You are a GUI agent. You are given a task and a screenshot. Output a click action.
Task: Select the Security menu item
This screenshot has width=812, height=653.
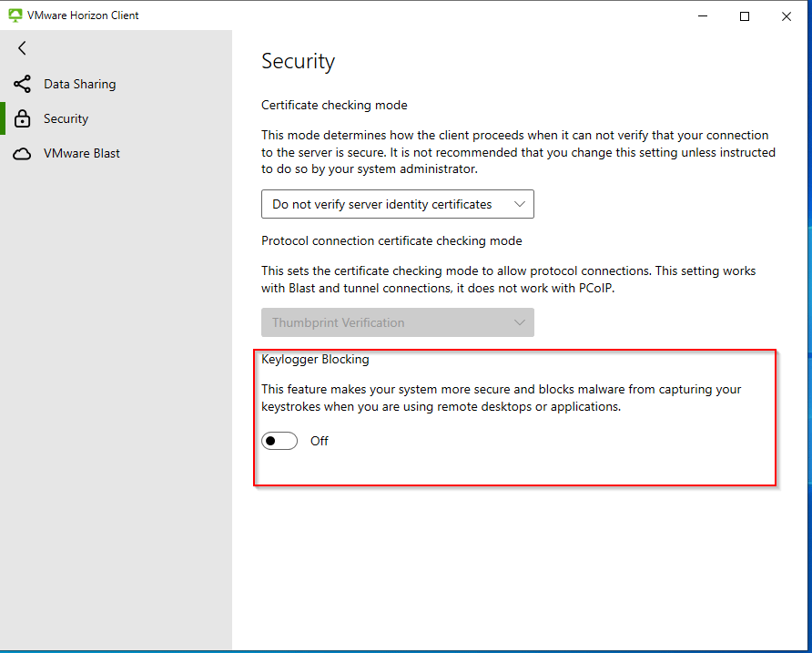66,119
